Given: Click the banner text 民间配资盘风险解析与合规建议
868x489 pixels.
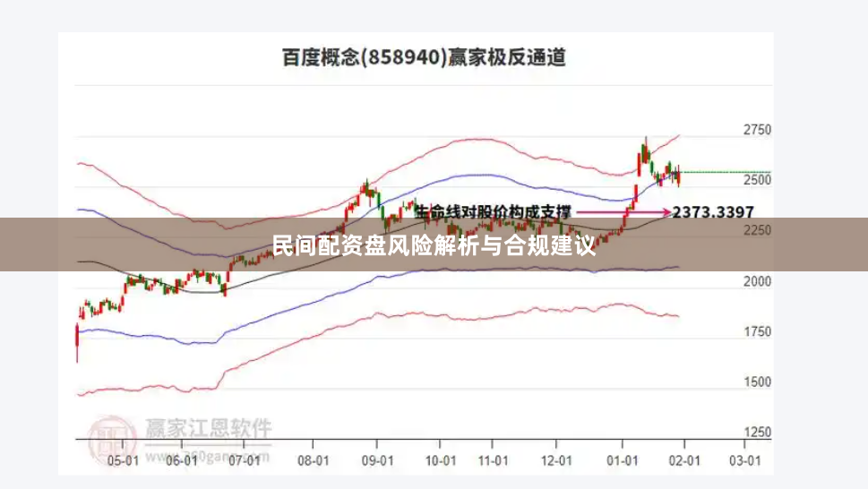Looking at the screenshot, I should click(x=434, y=245).
